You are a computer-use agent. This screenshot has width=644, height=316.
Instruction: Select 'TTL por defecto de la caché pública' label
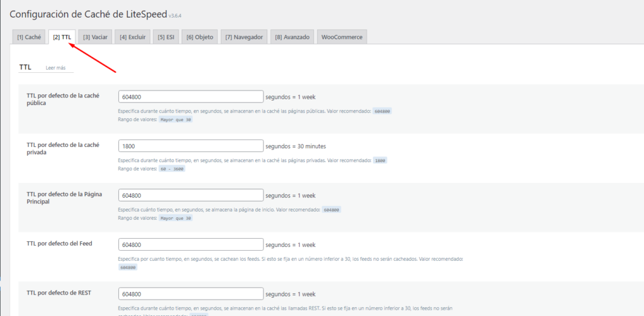pos(63,99)
